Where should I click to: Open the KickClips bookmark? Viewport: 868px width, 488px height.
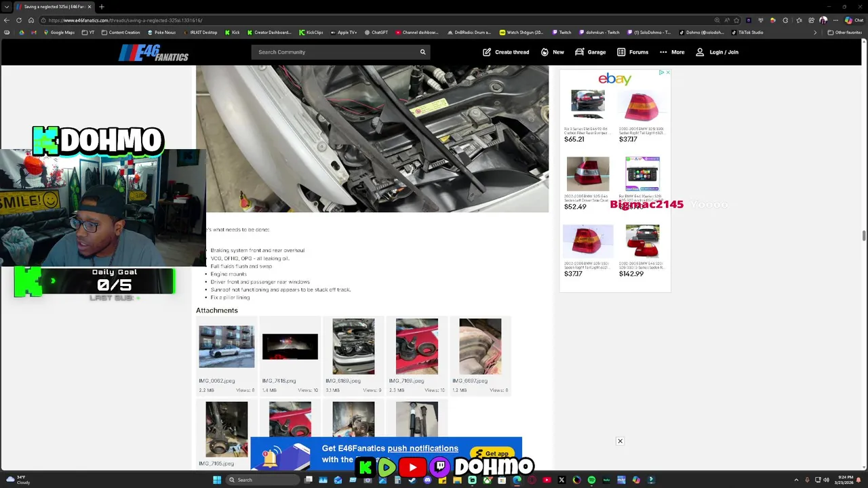coord(311,33)
